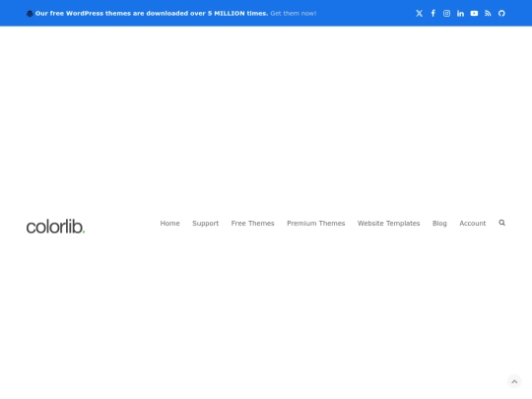Screen dimensions: 532x399
Task: Open the GitHub social icon
Action: pos(501,13)
